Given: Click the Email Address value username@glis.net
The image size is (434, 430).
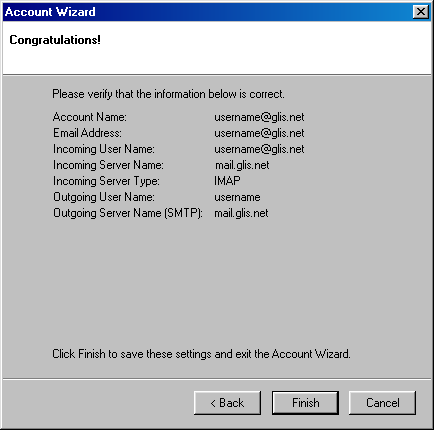Looking at the screenshot, I should [259, 133].
